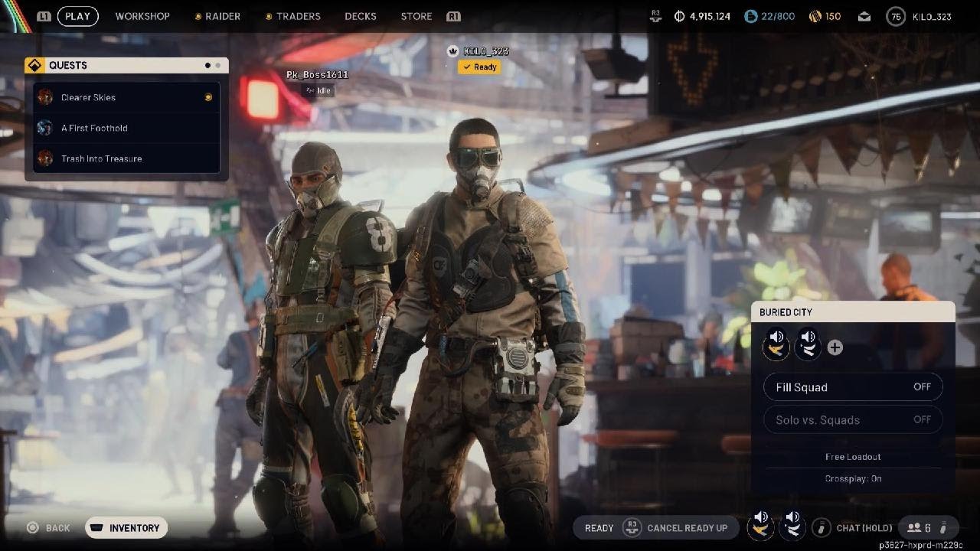Toggle voice for first player in bottom bar

tap(761, 526)
